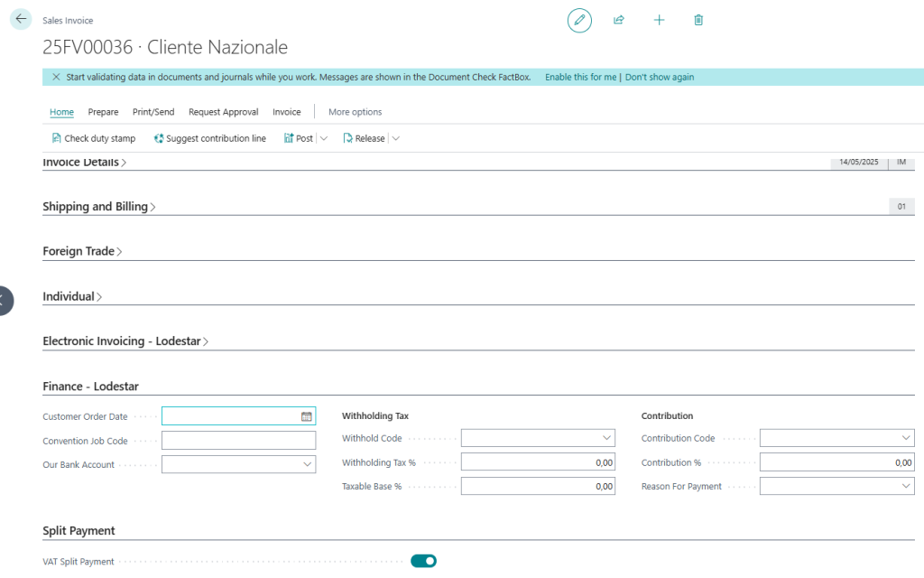Screen dimensions: 924x578
Task: Click the trash delete icon
Action: tap(698, 20)
